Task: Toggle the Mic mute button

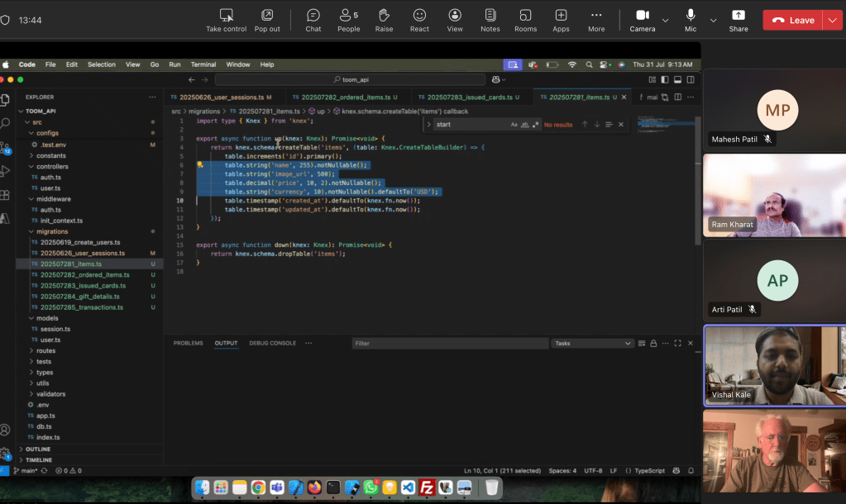Action: click(691, 16)
